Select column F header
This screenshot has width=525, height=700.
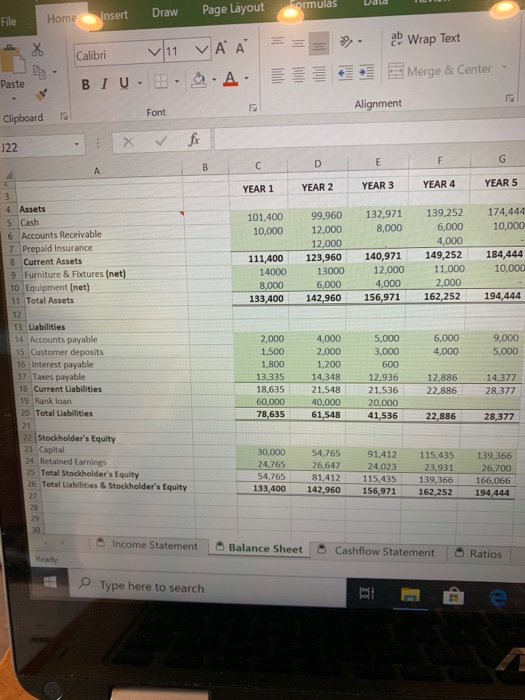click(x=439, y=160)
